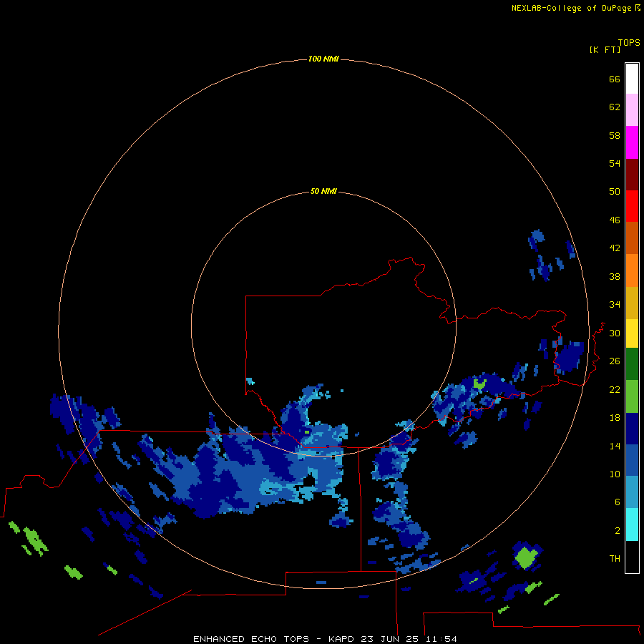
Task: Click the 100 NMI range ring label
Action: [323, 59]
